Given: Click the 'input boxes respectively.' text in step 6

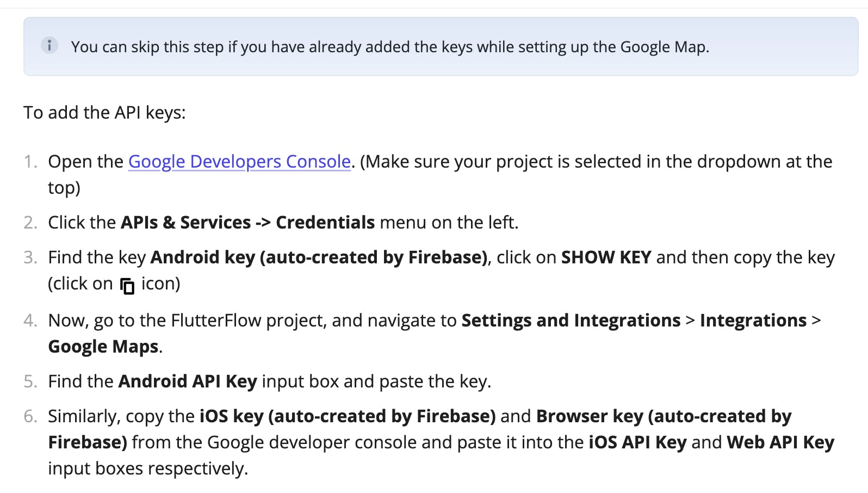Looking at the screenshot, I should pyautogui.click(x=148, y=469).
